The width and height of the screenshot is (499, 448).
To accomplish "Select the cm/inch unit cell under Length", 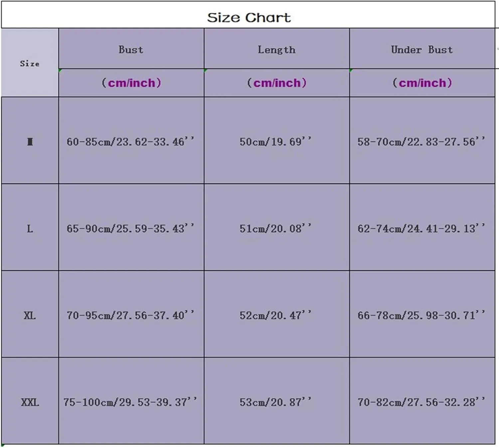I will tap(276, 83).
